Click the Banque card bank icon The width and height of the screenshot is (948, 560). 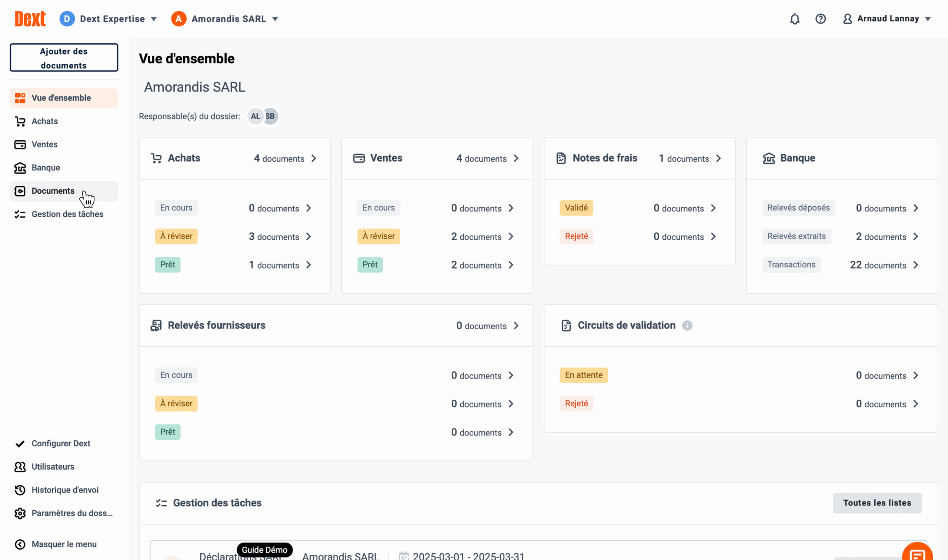pyautogui.click(x=769, y=158)
